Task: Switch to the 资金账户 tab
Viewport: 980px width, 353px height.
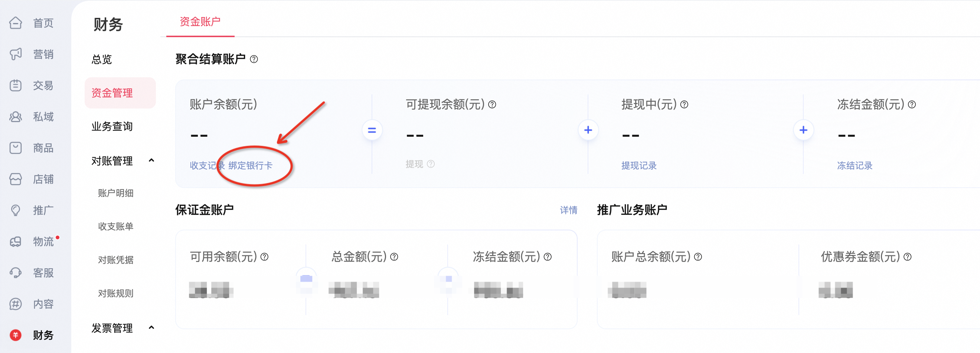Action: tap(200, 22)
